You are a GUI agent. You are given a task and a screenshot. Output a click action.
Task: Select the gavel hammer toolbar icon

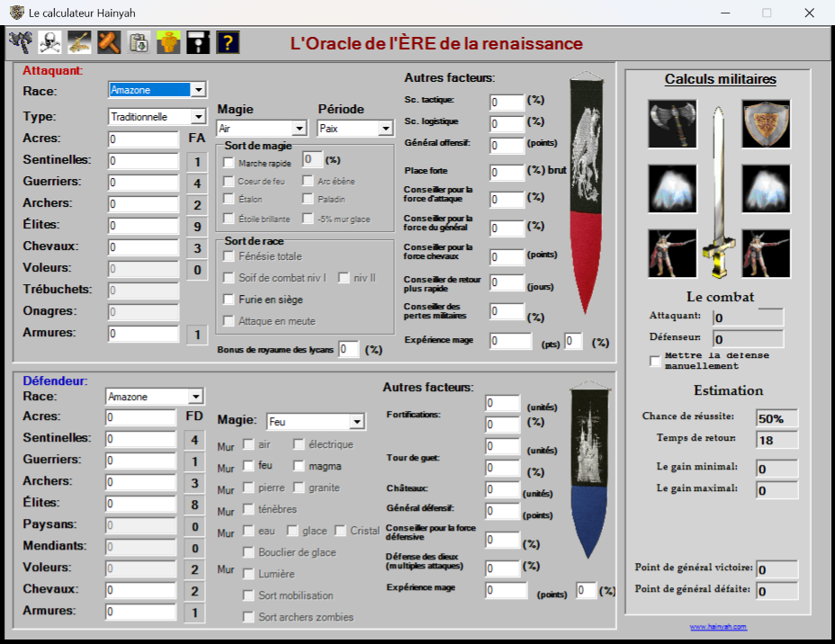click(109, 42)
